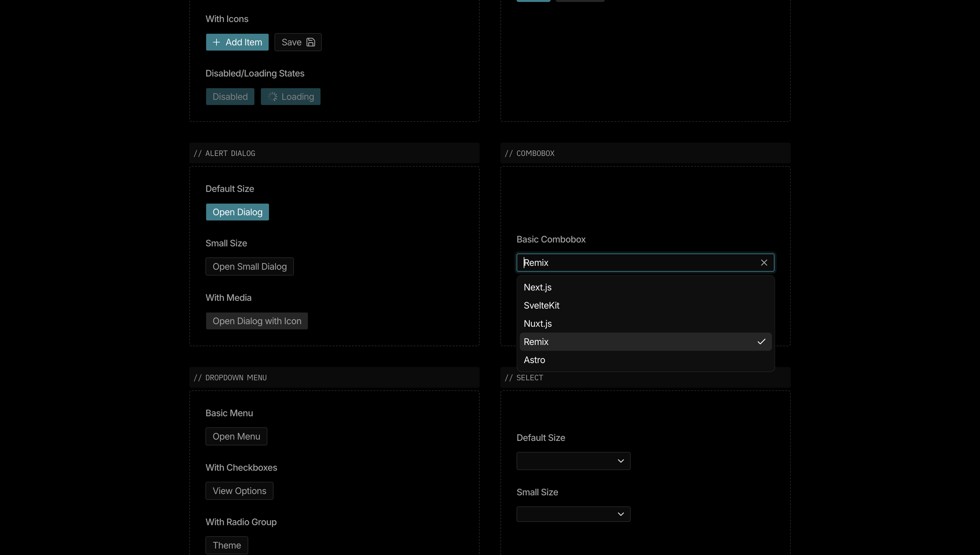This screenshot has width=980, height=555.
Task: Click the DROPDOWN MENU section header
Action: (x=334, y=378)
